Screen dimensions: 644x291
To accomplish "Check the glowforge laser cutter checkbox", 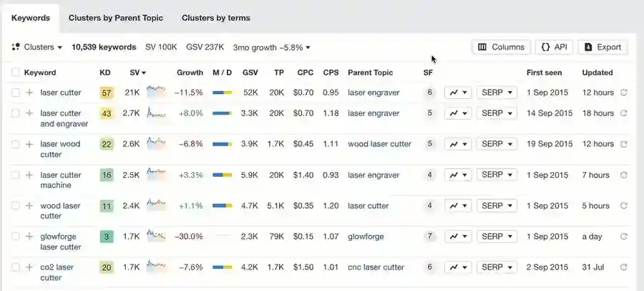I will 16,237.
